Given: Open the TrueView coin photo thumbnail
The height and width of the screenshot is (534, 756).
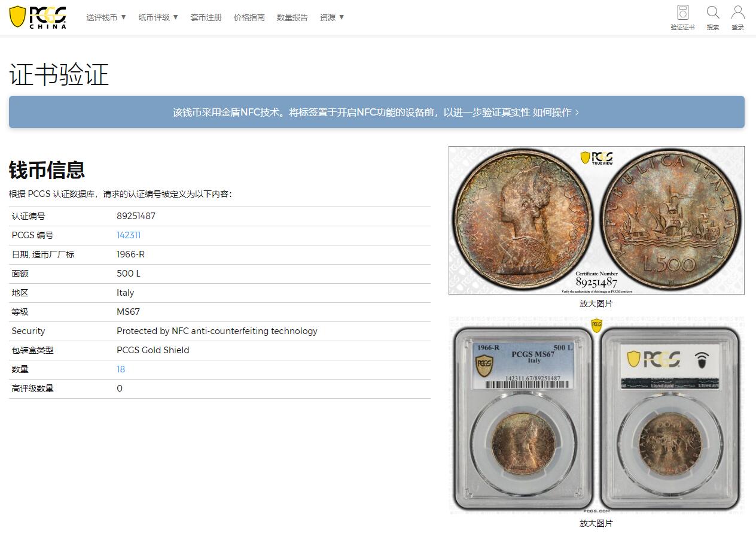Looking at the screenshot, I should click(596, 220).
